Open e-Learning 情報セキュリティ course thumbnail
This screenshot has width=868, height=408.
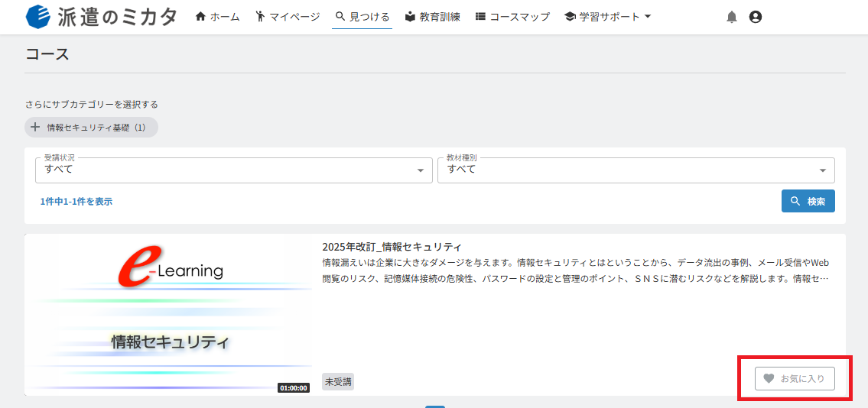click(x=168, y=314)
